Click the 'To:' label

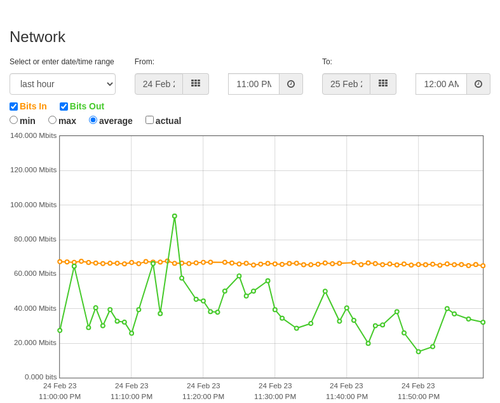click(327, 62)
